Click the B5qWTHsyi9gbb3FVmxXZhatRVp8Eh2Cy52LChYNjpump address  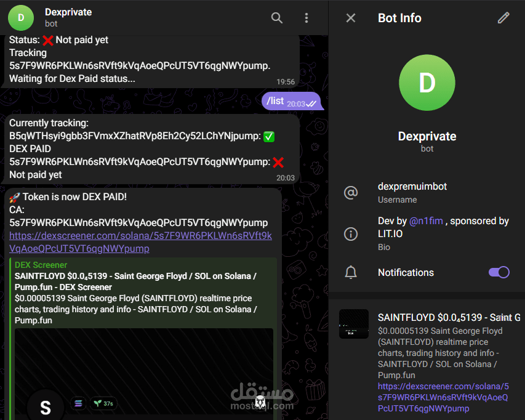point(135,136)
